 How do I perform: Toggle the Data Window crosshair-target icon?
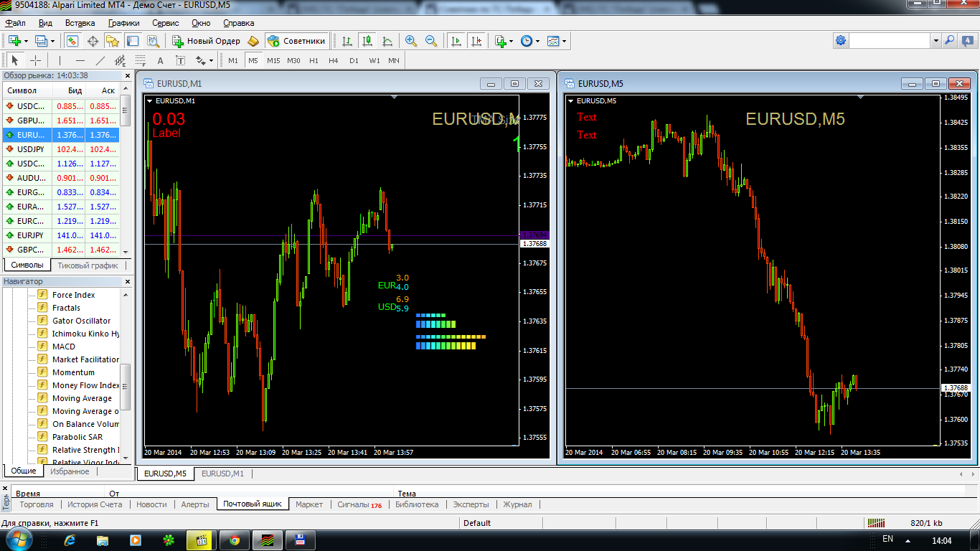pos(93,41)
